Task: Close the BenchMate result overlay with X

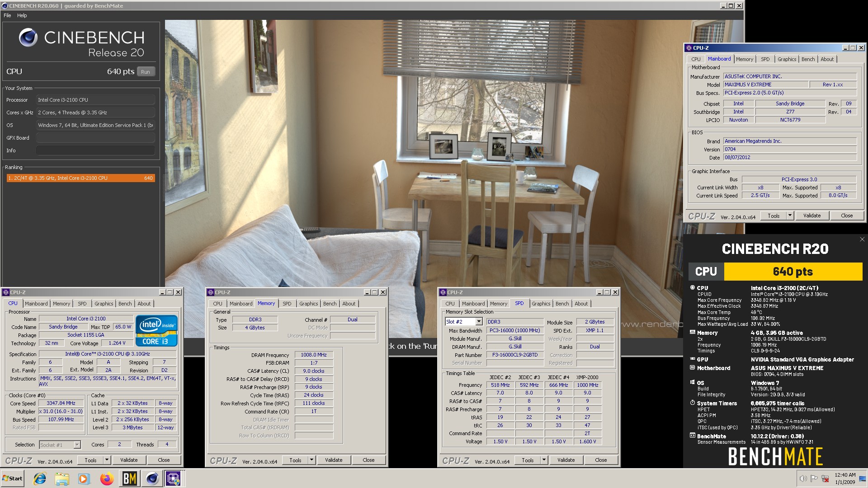Action: [x=862, y=239]
